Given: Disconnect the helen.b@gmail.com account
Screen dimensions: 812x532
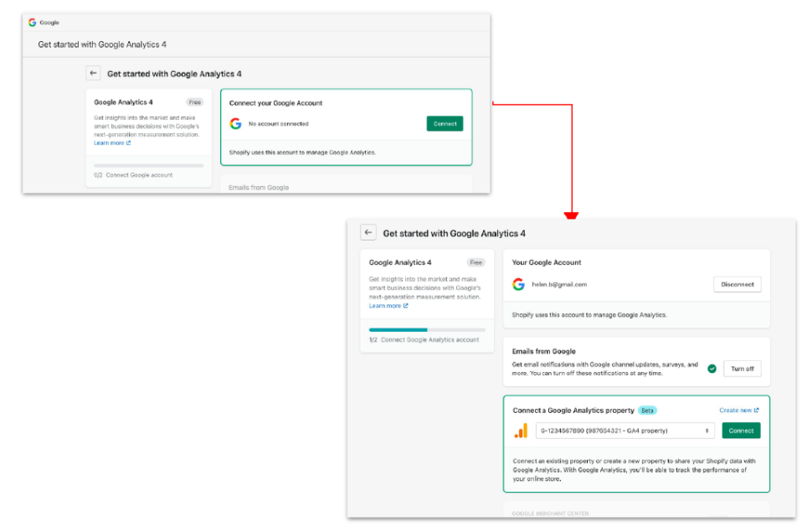Looking at the screenshot, I should click(x=737, y=284).
